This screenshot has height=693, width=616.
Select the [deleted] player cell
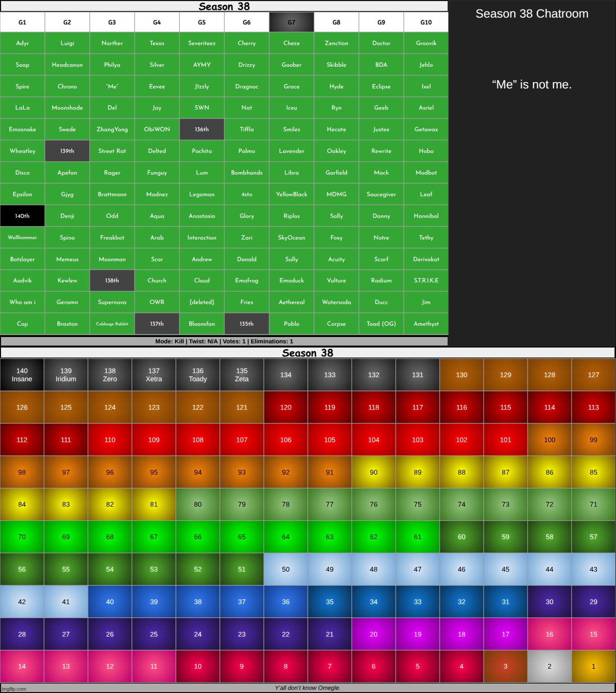[202, 302]
